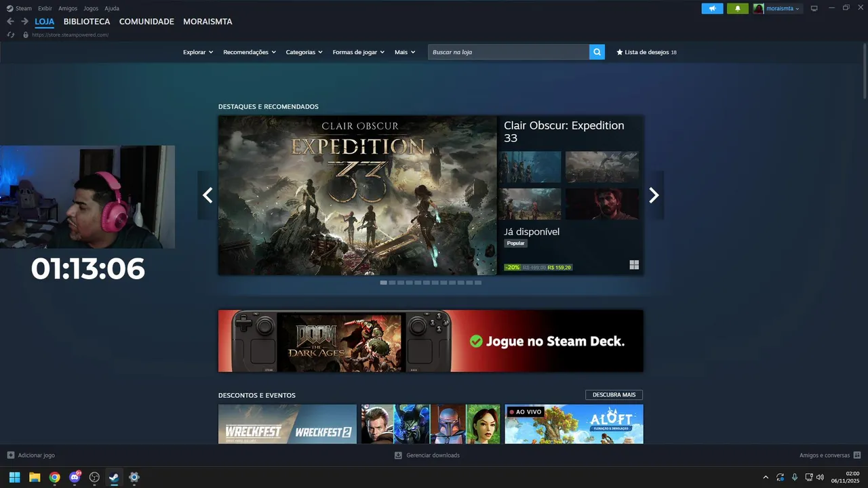The width and height of the screenshot is (868, 488).
Task: Click the volume speaker tray icon
Action: (820, 477)
